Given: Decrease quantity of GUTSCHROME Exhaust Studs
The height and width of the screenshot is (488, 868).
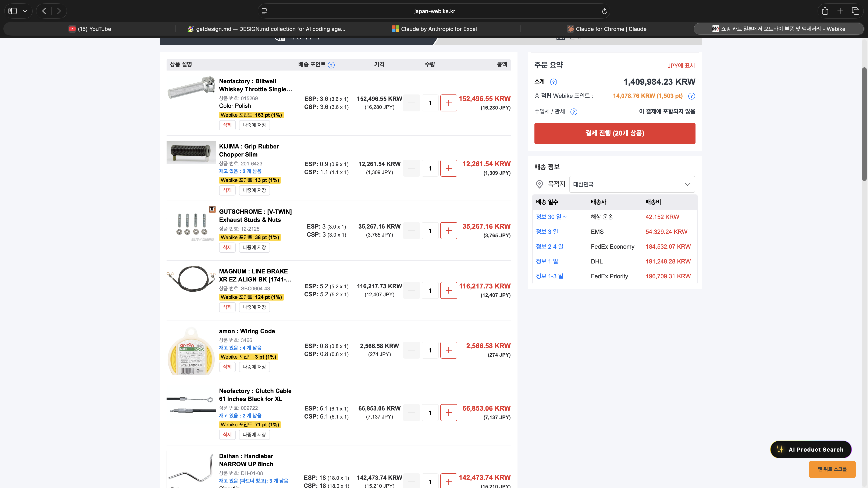Looking at the screenshot, I should coord(411,231).
